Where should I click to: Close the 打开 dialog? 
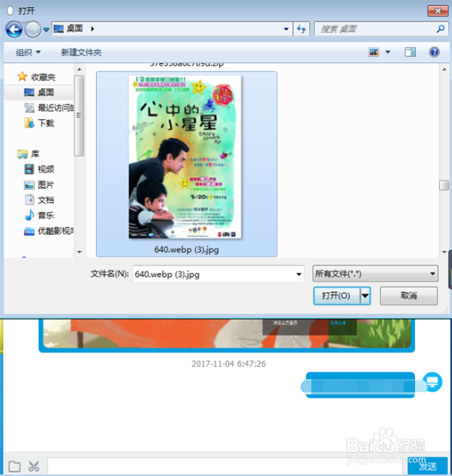(437, 11)
